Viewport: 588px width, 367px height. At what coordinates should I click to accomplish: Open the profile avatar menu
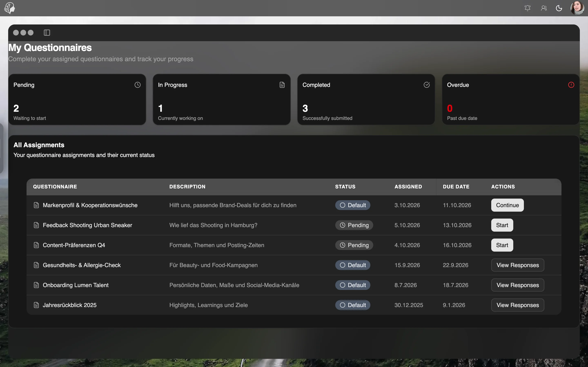coord(577,8)
